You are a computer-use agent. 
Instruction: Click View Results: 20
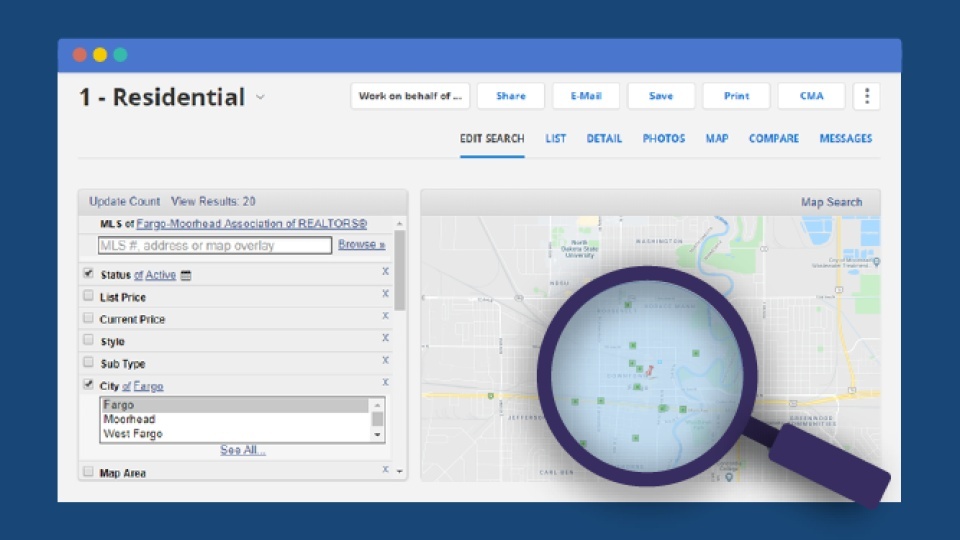(213, 201)
